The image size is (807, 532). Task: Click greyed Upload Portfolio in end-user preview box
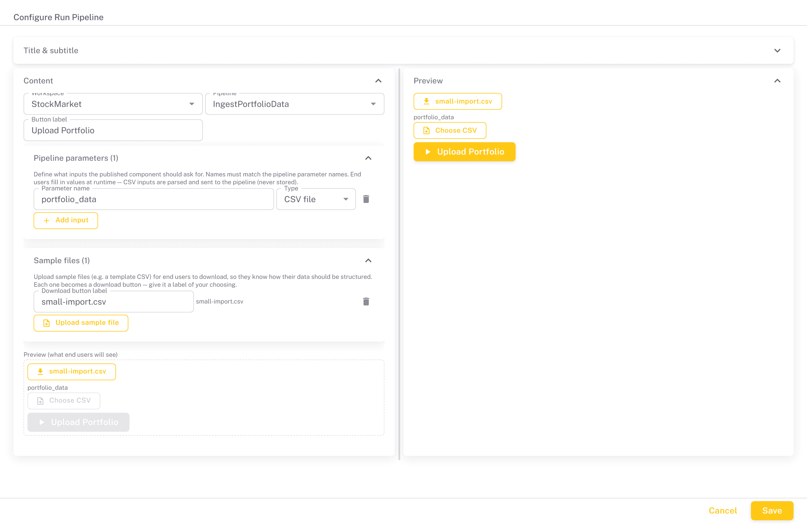point(78,422)
